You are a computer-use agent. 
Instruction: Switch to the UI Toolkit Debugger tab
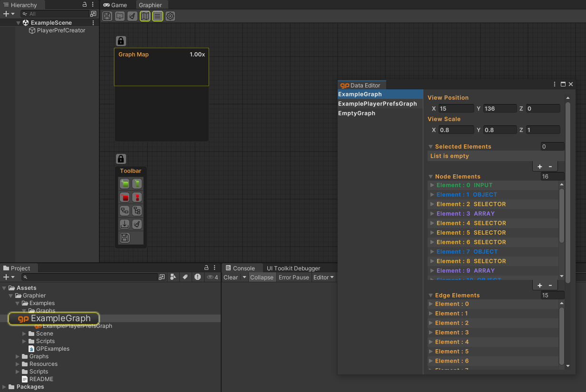(x=293, y=268)
